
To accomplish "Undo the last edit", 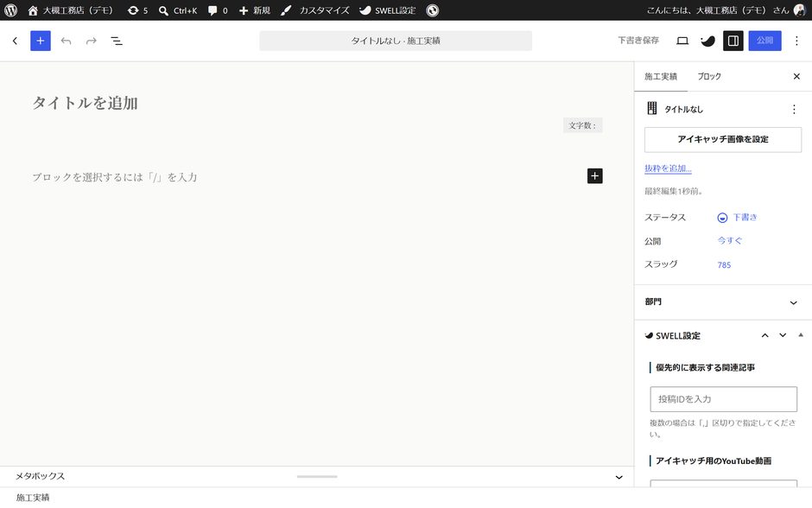I will [66, 41].
